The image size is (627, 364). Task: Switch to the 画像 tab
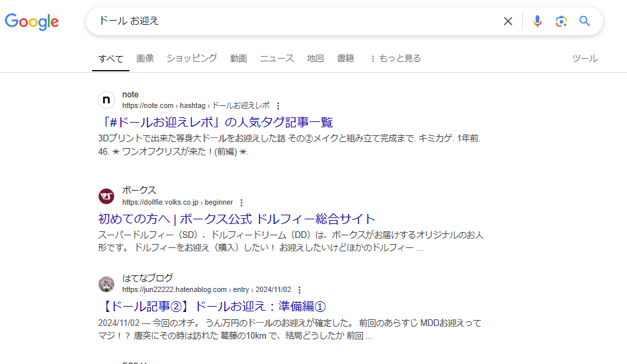(145, 59)
